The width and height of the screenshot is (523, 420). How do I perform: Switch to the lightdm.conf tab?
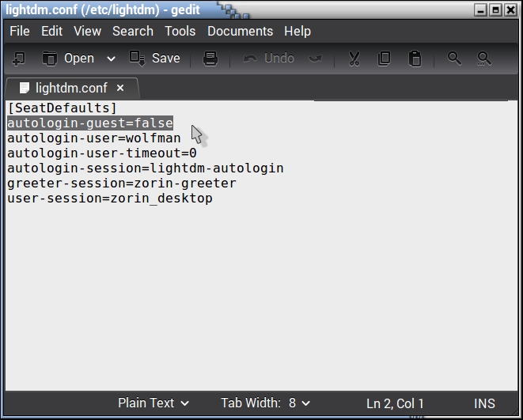pos(70,88)
